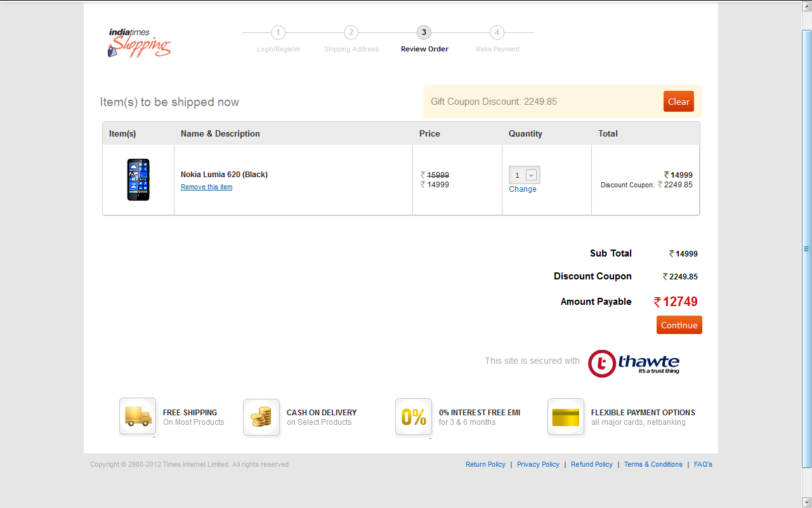
Task: Open the Terms & Conditions footer link
Action: point(653,465)
